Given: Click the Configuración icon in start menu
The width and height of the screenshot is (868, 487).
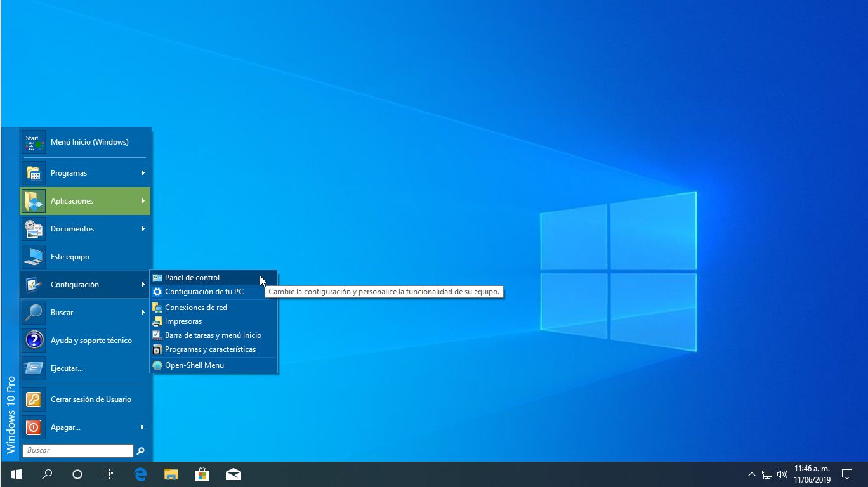Looking at the screenshot, I should coord(33,285).
